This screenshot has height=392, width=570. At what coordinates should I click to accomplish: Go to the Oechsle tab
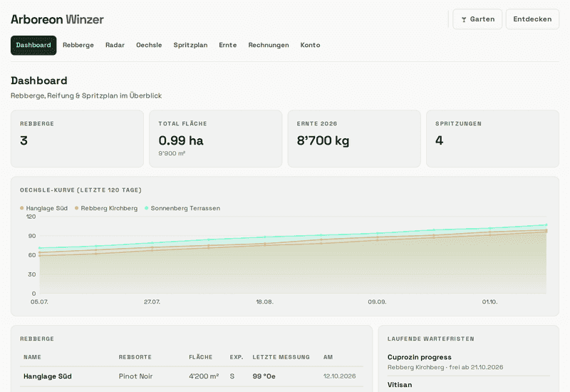149,45
